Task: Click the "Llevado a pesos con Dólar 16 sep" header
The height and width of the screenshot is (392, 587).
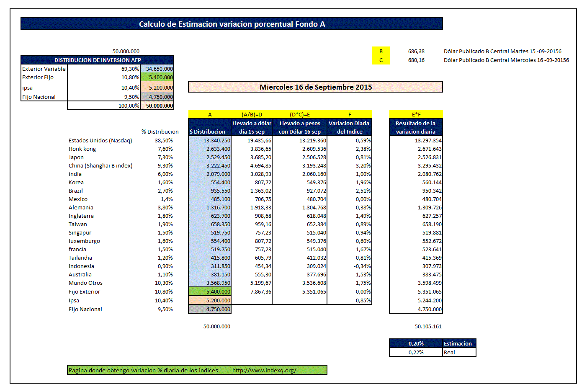Action: pyautogui.click(x=300, y=127)
